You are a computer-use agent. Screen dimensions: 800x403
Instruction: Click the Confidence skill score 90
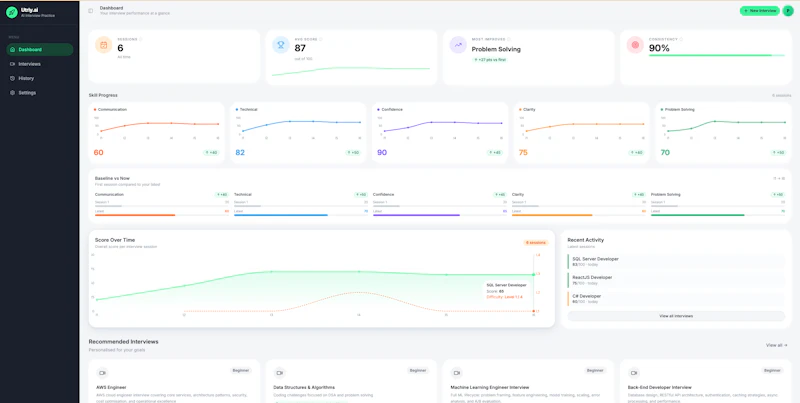pyautogui.click(x=382, y=153)
